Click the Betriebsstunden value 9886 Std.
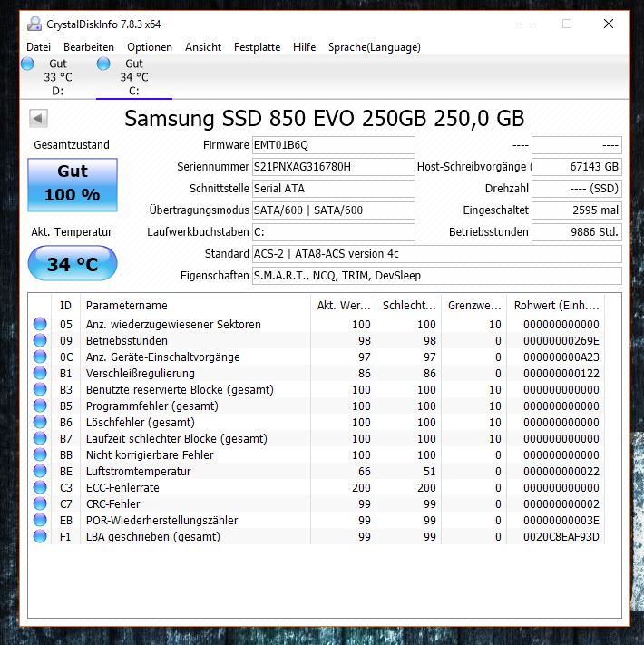Screen dimensions: 644x645 (x=577, y=232)
